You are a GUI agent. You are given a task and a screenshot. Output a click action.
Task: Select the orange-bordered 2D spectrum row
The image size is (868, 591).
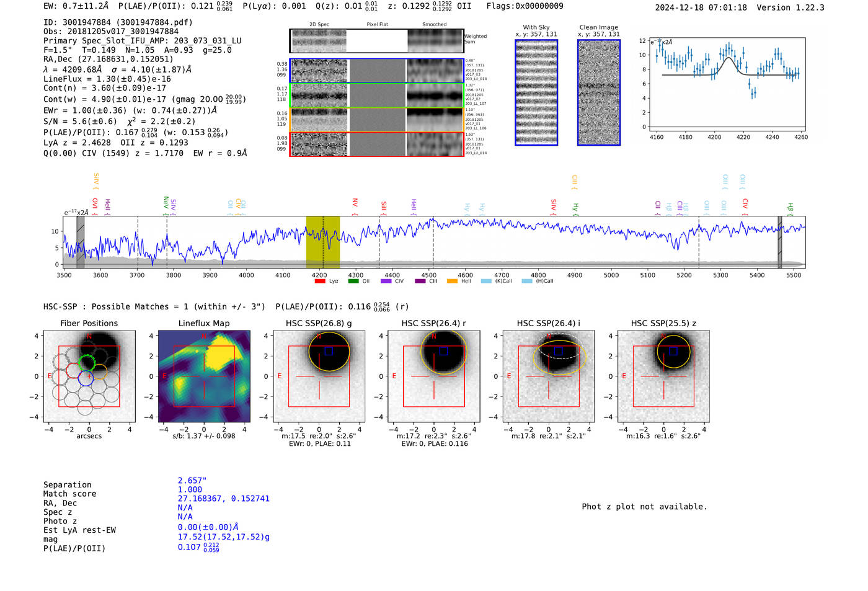[x=376, y=120]
